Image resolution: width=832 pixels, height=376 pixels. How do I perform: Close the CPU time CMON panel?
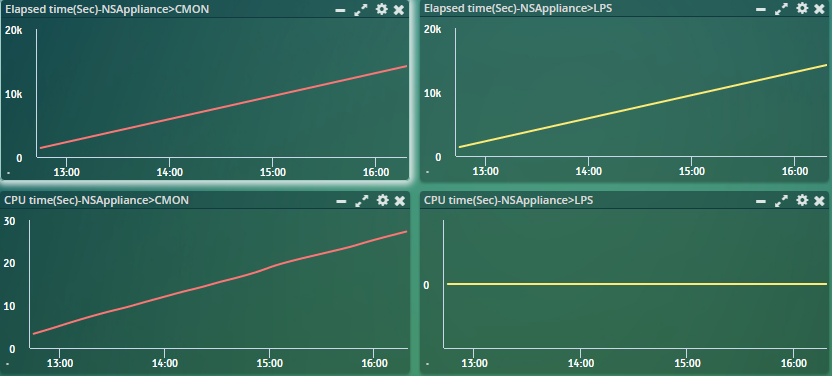(400, 201)
